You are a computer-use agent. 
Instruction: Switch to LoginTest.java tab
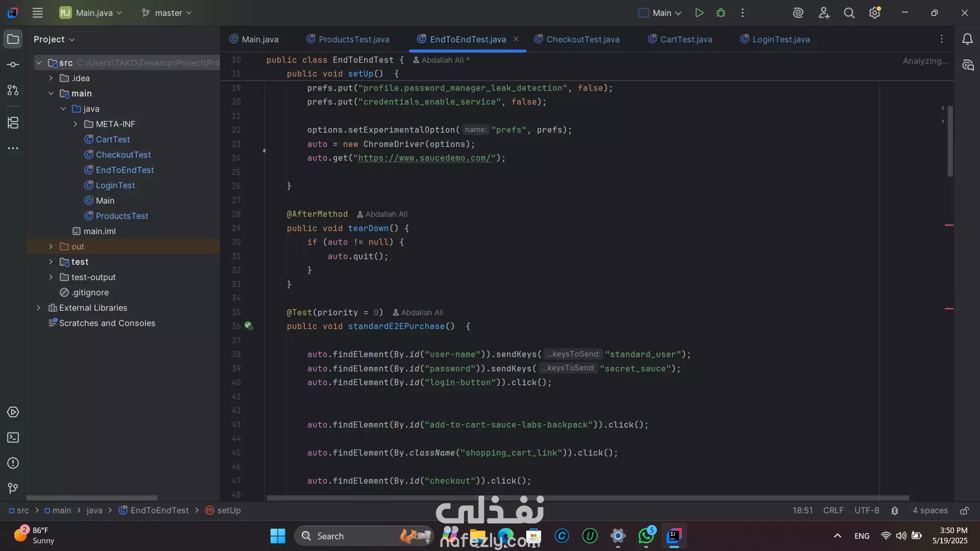click(x=775, y=39)
